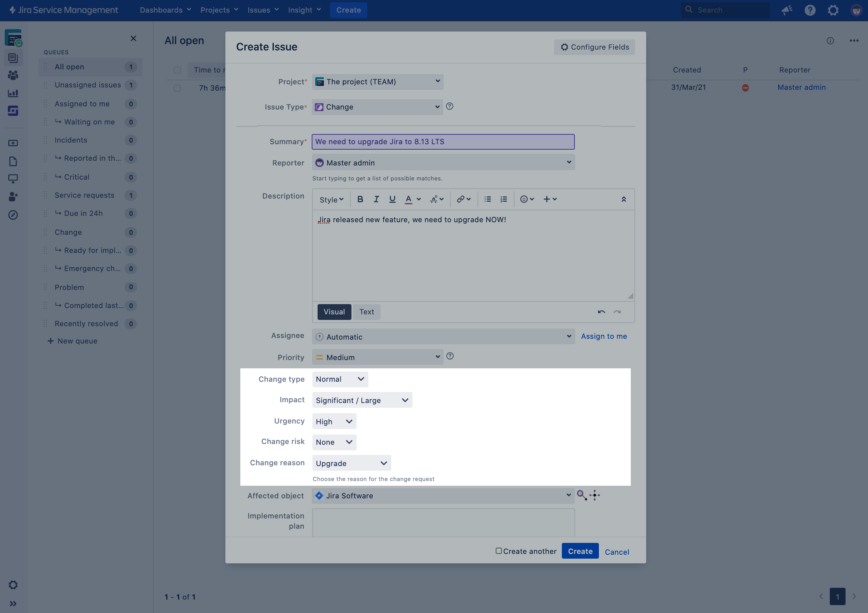Insert a bullet list in description

[x=487, y=199]
